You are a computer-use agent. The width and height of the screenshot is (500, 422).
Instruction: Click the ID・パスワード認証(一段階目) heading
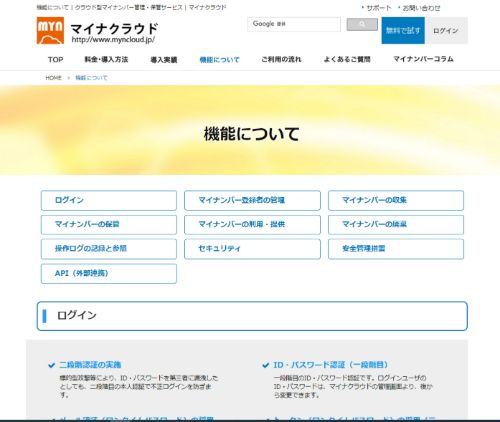(330, 365)
